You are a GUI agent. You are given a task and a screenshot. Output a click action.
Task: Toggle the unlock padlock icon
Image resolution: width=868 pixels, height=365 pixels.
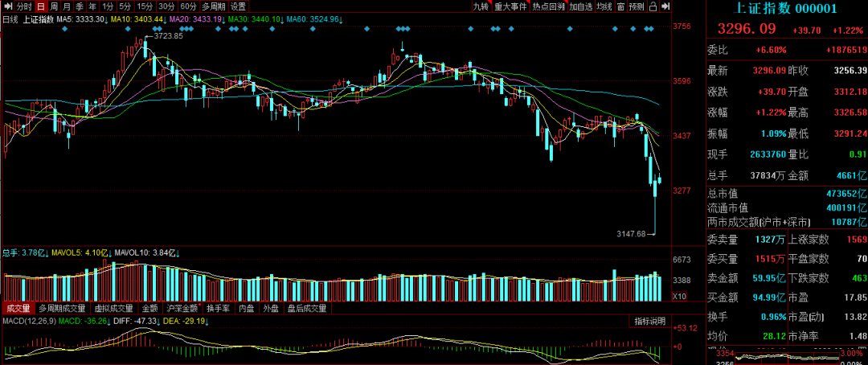point(653,6)
